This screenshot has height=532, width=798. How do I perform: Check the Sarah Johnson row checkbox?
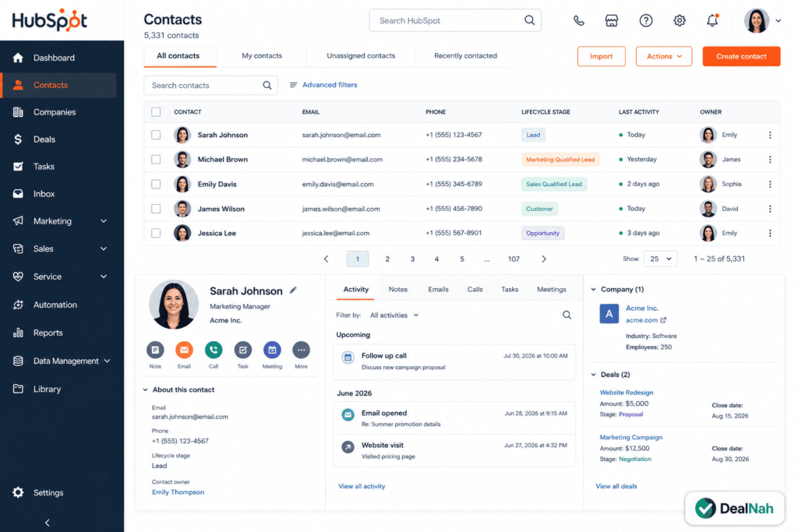tap(156, 135)
